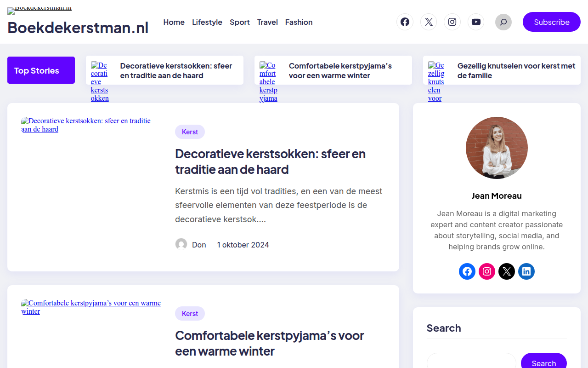The width and height of the screenshot is (588, 368).
Task: Open main article title 'Decoratieve kerstsokken: sfeer en traditie'
Action: click(x=271, y=161)
